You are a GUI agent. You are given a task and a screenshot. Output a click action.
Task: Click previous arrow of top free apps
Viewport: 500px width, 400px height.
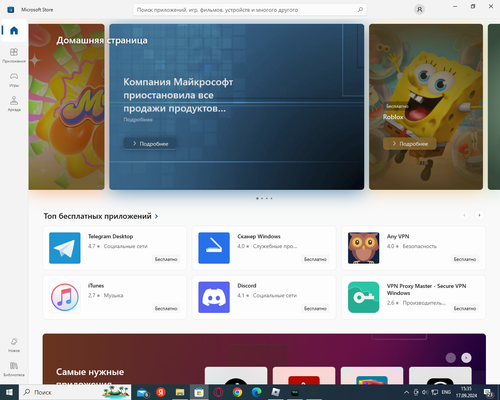pyautogui.click(x=464, y=215)
